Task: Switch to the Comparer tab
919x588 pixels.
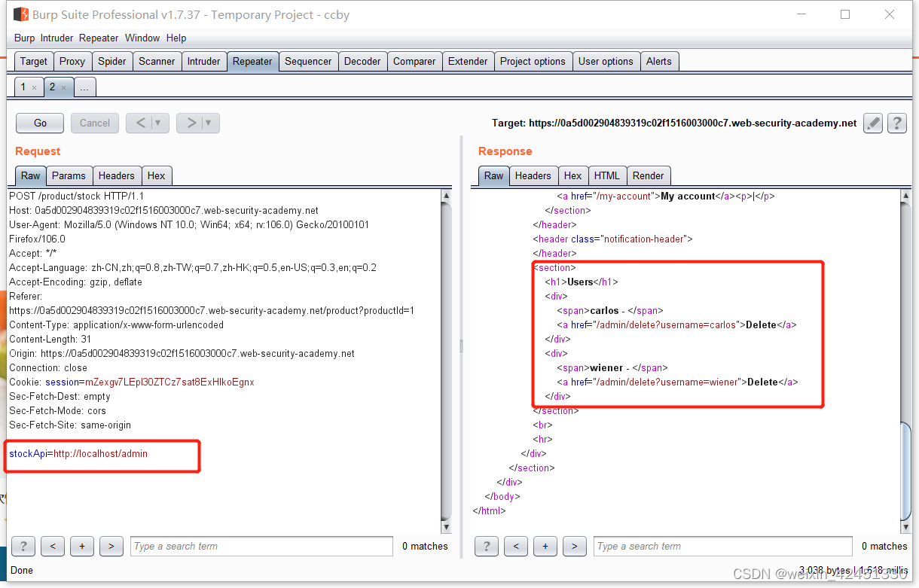Action: point(414,61)
